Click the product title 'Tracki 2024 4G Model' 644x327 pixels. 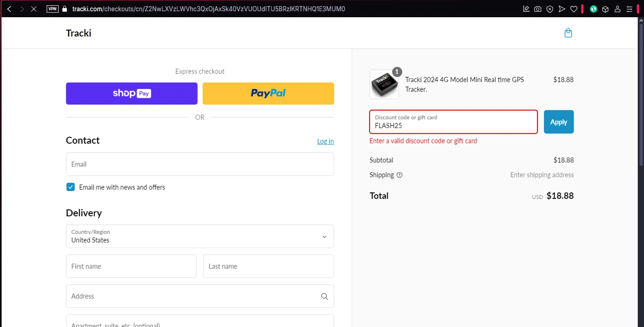tap(465, 85)
